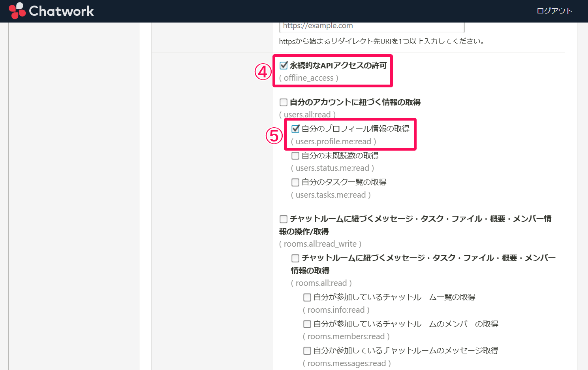Uncheck 自分のプロフィール情報の取得 checkbox
Viewport: 588px width, 370px height.
[x=295, y=129]
